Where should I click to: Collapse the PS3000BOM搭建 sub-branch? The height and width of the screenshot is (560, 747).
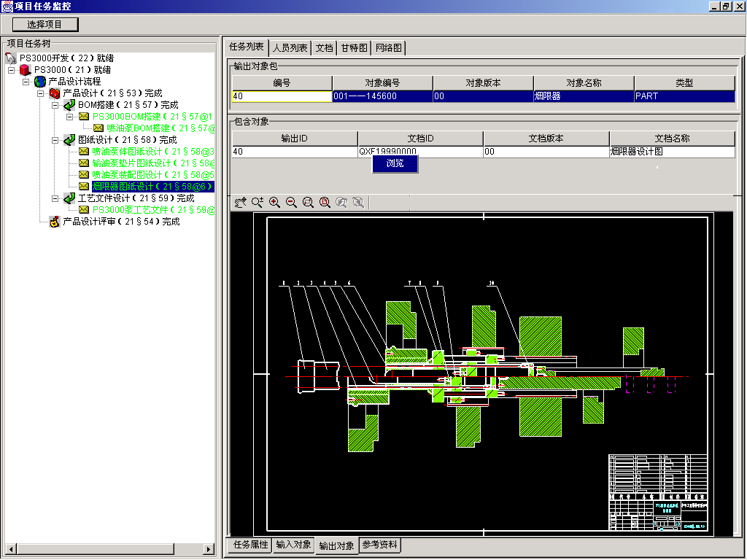point(70,117)
